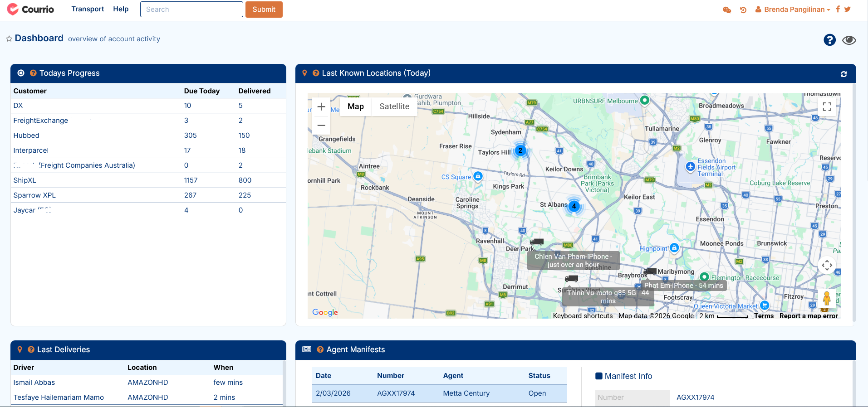The height and width of the screenshot is (407, 868).
Task: Click the Phat Em-iPhone 54 mins label
Action: click(x=684, y=286)
